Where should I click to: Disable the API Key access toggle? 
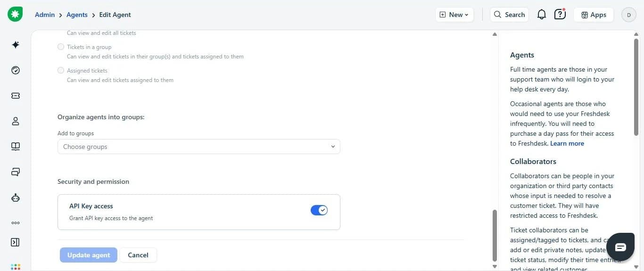[319, 210]
